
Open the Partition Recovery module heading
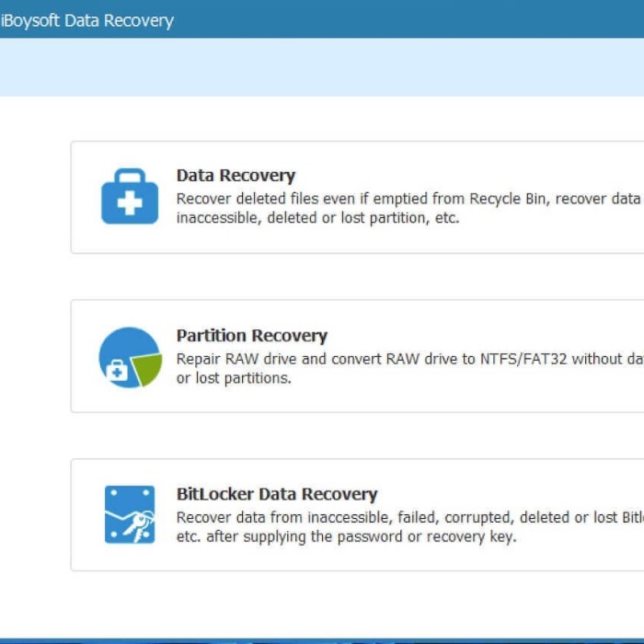[x=252, y=336]
